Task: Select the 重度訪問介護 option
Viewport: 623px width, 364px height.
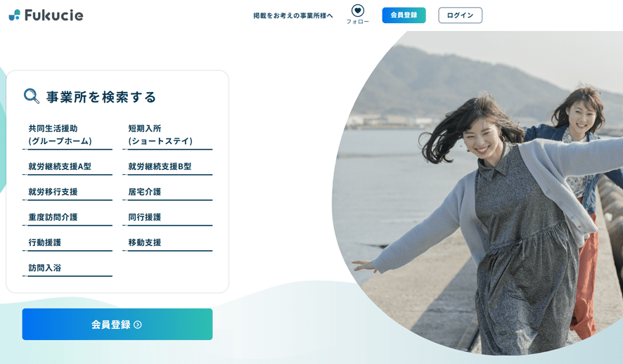Action: click(x=68, y=218)
